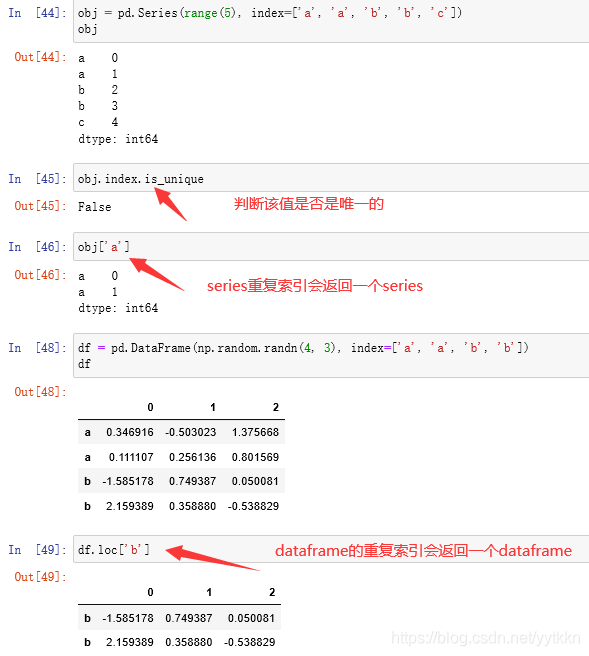
Task: Click code cell In [44] with pd.Series
Action: tap(331, 21)
